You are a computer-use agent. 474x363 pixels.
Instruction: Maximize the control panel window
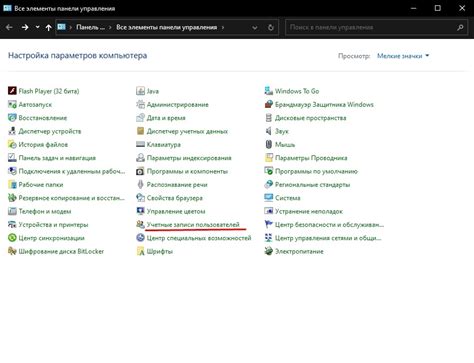coord(438,8)
